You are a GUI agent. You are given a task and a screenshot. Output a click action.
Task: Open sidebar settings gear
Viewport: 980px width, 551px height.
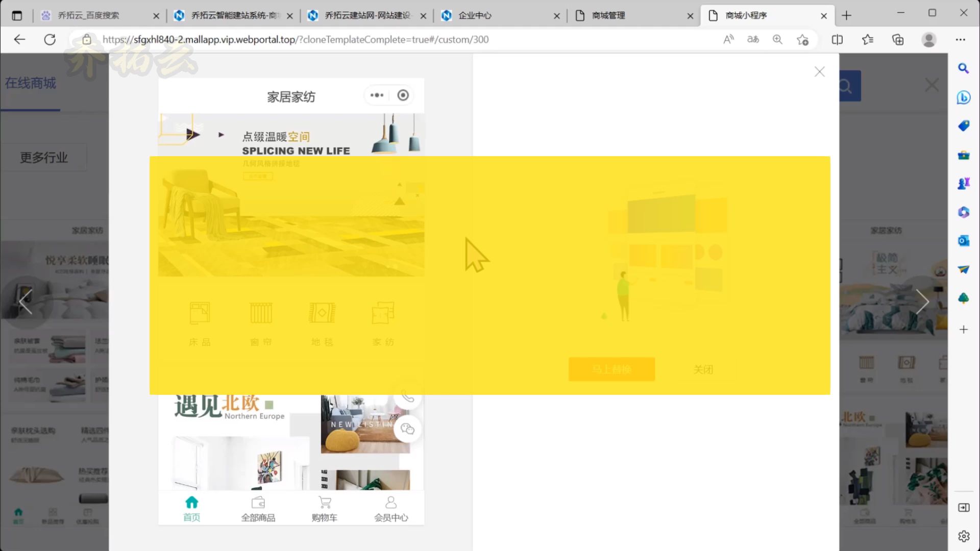tap(964, 536)
